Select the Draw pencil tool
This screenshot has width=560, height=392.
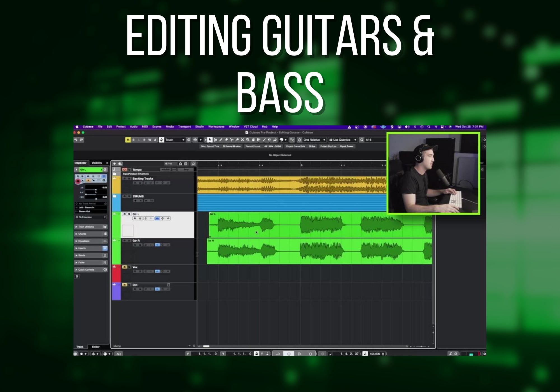[x=221, y=140]
